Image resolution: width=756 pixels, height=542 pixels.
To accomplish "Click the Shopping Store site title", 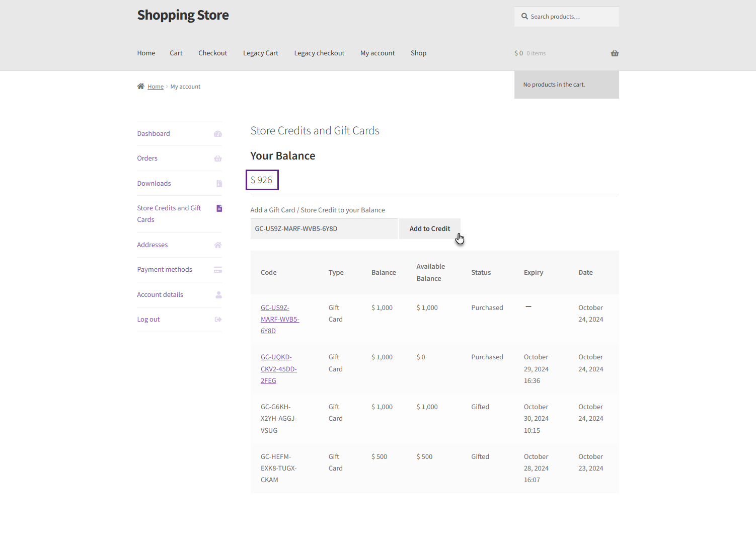I will (183, 15).
